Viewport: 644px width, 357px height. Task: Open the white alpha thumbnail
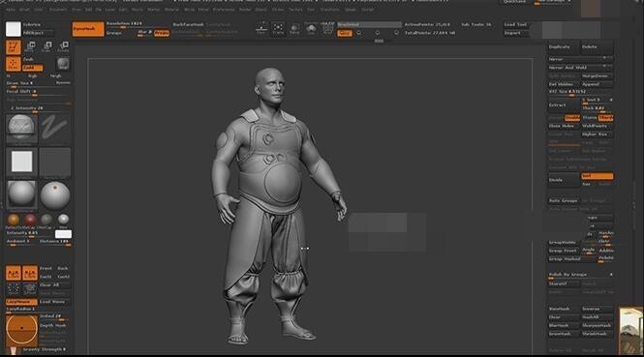click(x=21, y=163)
